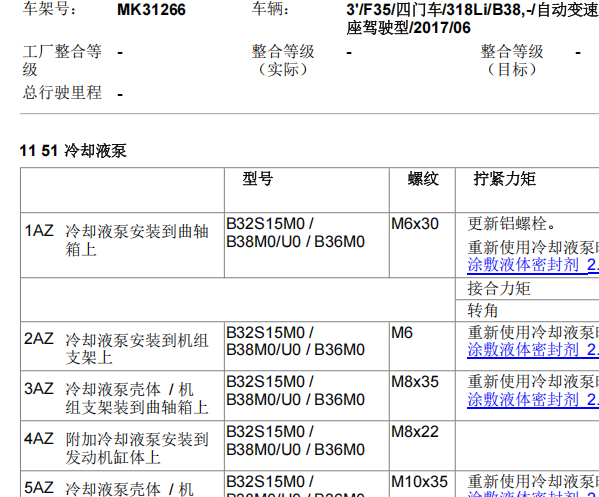This screenshot has height=497, width=599.
Task: Select the 5AZ row description cell
Action: (x=122, y=484)
